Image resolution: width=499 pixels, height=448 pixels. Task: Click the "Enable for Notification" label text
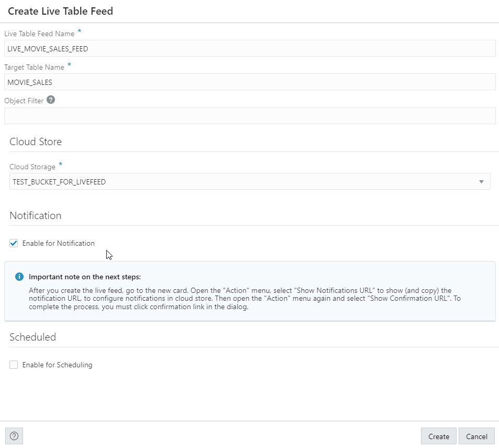[x=59, y=243]
